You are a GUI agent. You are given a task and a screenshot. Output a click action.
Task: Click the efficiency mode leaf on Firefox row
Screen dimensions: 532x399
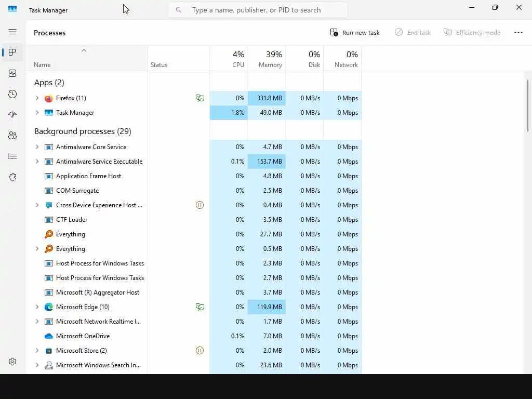[x=200, y=98]
